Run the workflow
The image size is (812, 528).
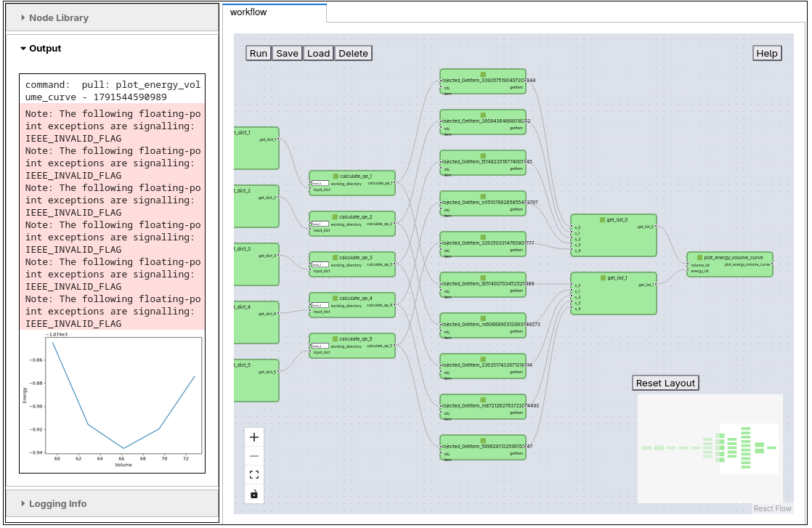[259, 53]
